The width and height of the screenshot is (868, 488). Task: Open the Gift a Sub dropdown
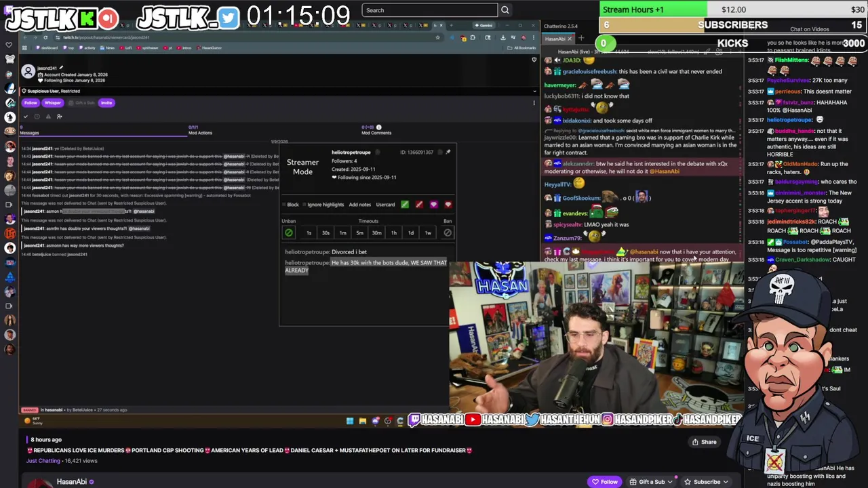click(651, 482)
